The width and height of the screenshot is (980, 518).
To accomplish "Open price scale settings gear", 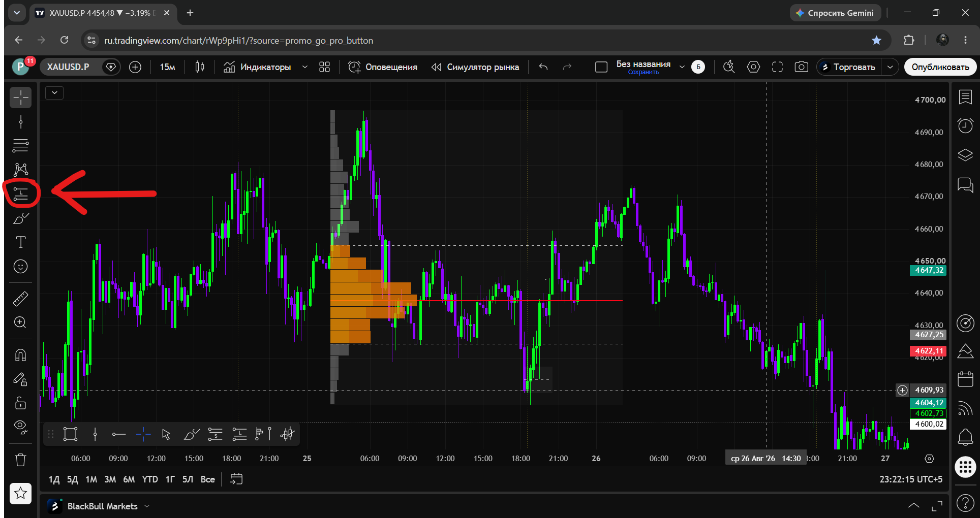I will point(929,459).
